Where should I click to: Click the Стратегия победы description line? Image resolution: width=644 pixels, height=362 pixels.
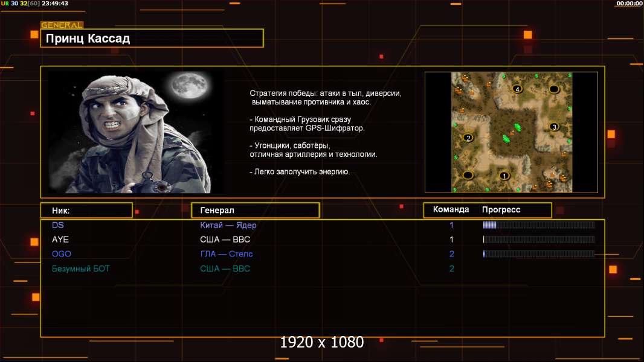point(325,98)
